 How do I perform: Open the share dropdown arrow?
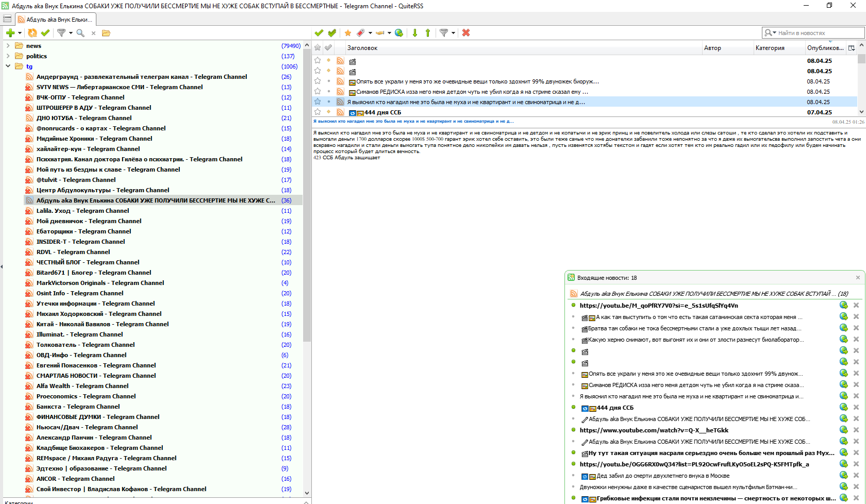click(x=389, y=33)
